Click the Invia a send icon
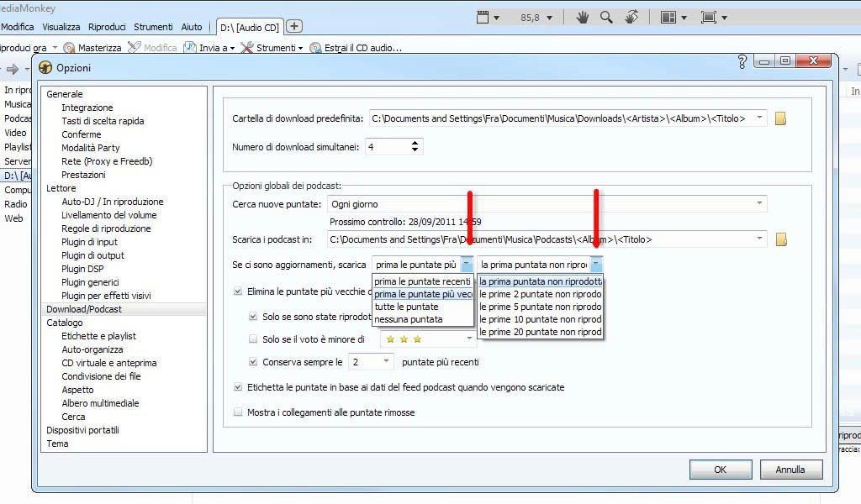 tap(190, 48)
